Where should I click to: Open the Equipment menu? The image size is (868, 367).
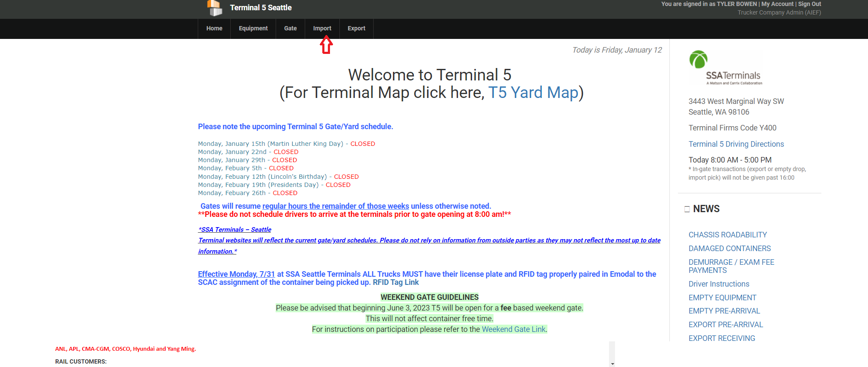click(x=253, y=28)
